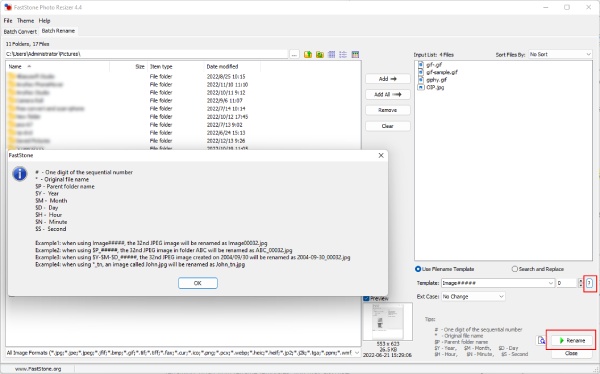The image size is (600, 374).
Task: Select Use Filename Template radio button
Action: (445, 269)
